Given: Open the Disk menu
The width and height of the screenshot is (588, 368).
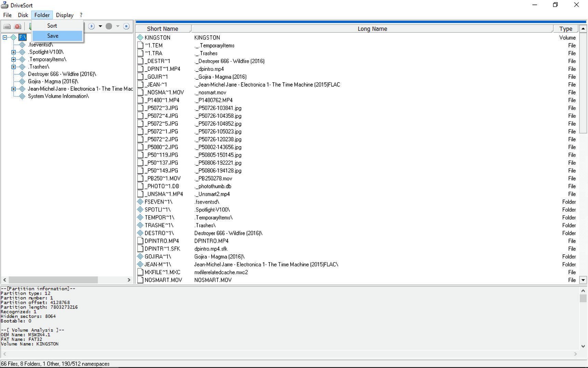Looking at the screenshot, I should [x=23, y=15].
